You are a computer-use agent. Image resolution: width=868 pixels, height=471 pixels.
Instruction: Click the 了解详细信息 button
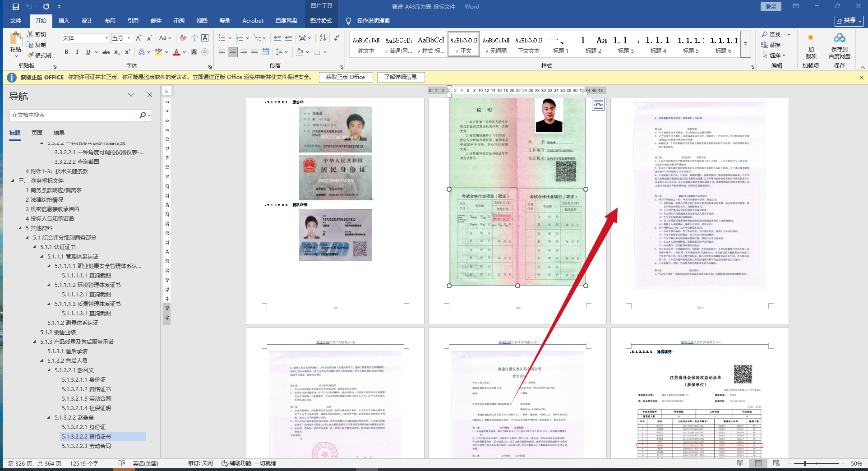pyautogui.click(x=401, y=77)
